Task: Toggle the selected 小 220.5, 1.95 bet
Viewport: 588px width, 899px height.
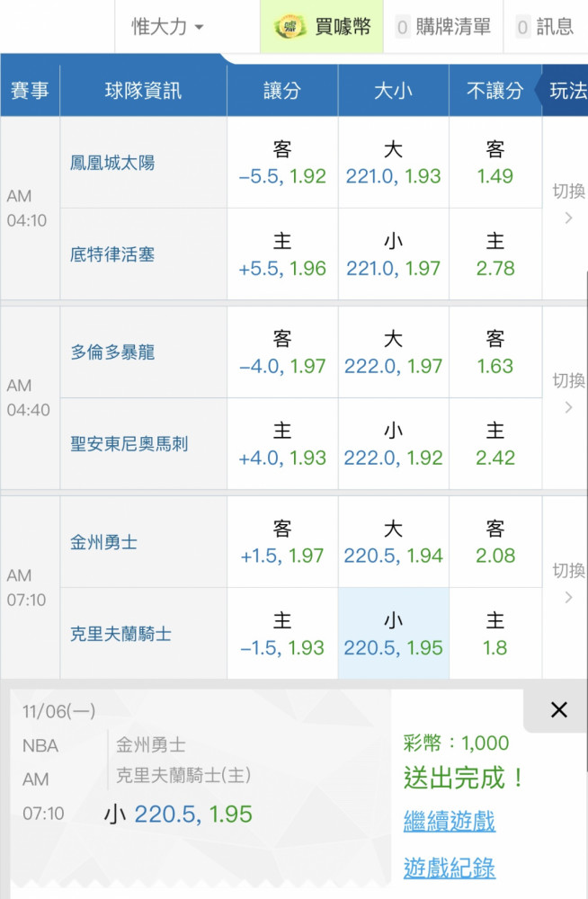Action: (393, 634)
